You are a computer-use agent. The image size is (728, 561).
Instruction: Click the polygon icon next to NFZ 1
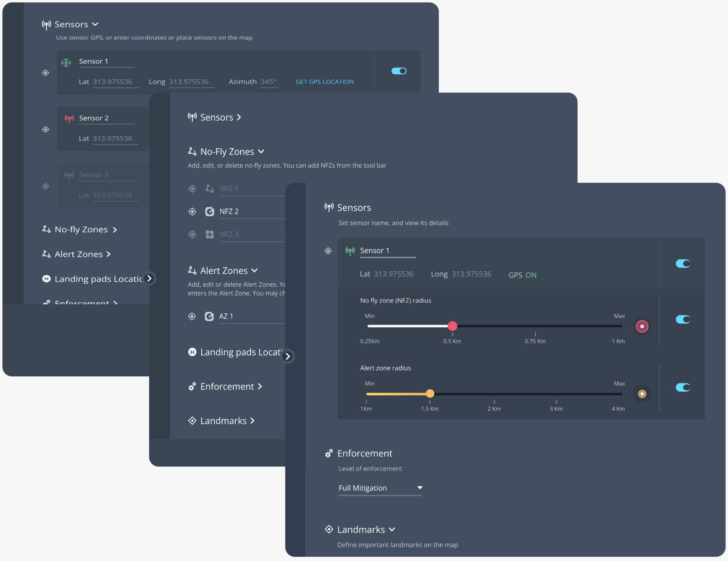(x=210, y=189)
